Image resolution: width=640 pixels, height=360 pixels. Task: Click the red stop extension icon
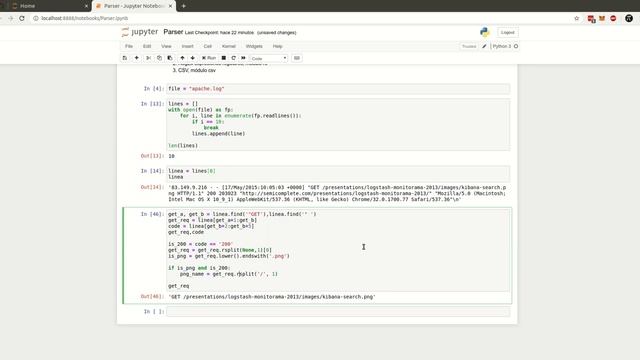click(x=613, y=18)
